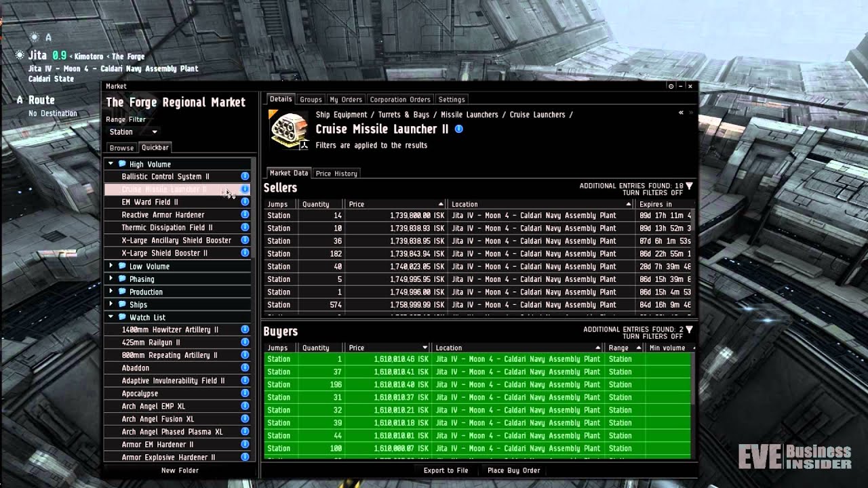This screenshot has height=488, width=868.
Task: Open Ship Equipment breadcrumb link
Action: click(341, 115)
